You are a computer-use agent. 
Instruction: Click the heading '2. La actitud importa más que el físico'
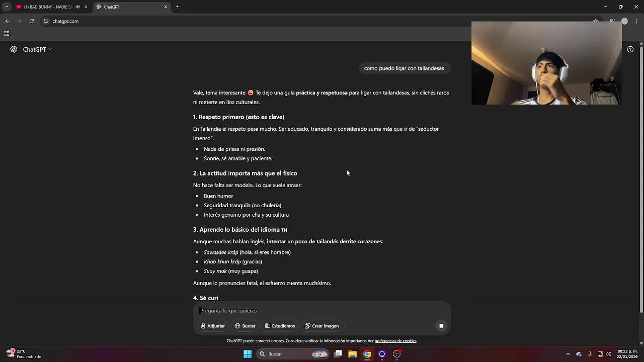(245, 173)
